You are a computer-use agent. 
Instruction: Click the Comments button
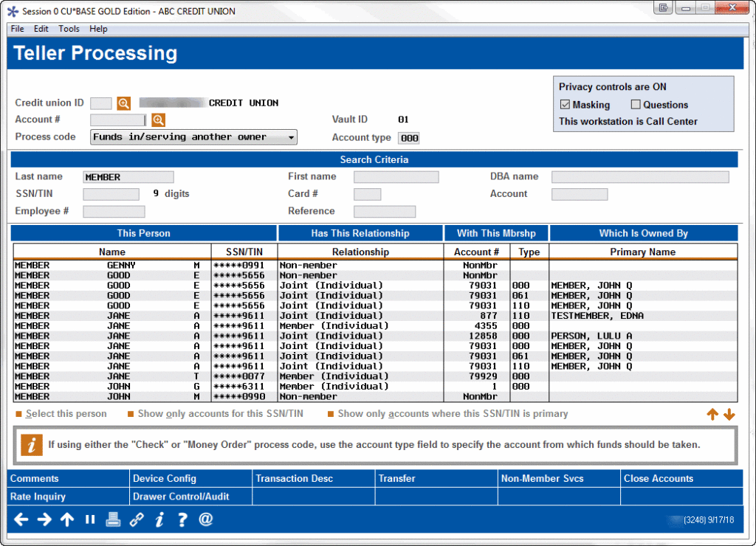pyautogui.click(x=68, y=479)
